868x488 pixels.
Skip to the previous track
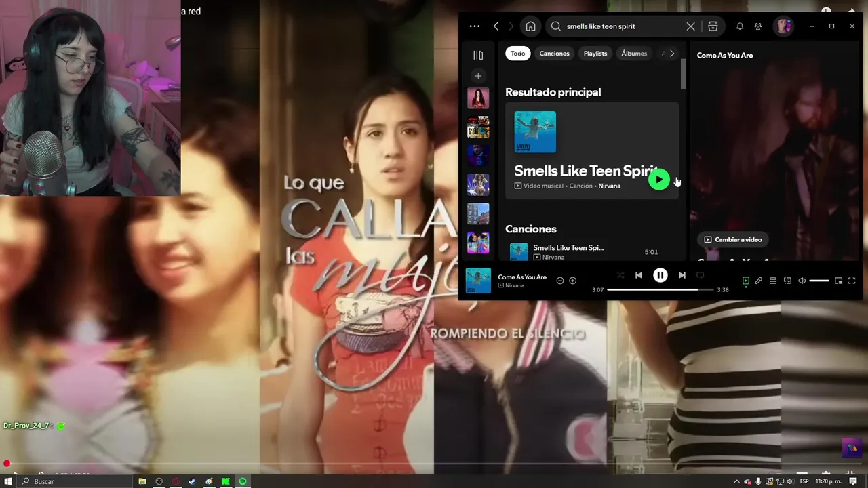(x=639, y=275)
